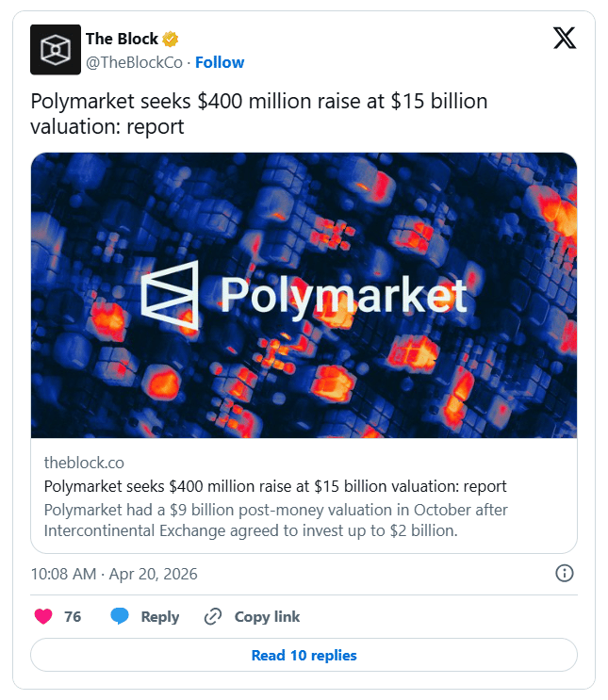
Task: Open the Polymarket article preview image
Action: [x=304, y=295]
